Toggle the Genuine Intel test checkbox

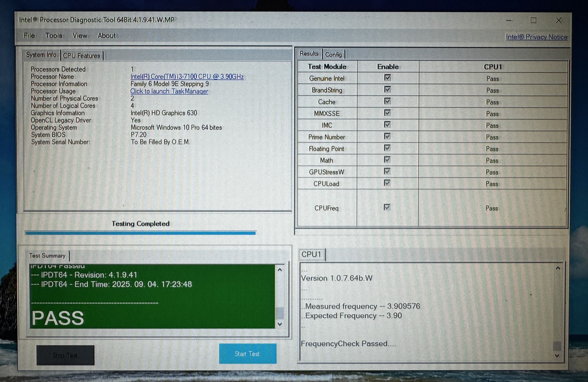(388, 78)
